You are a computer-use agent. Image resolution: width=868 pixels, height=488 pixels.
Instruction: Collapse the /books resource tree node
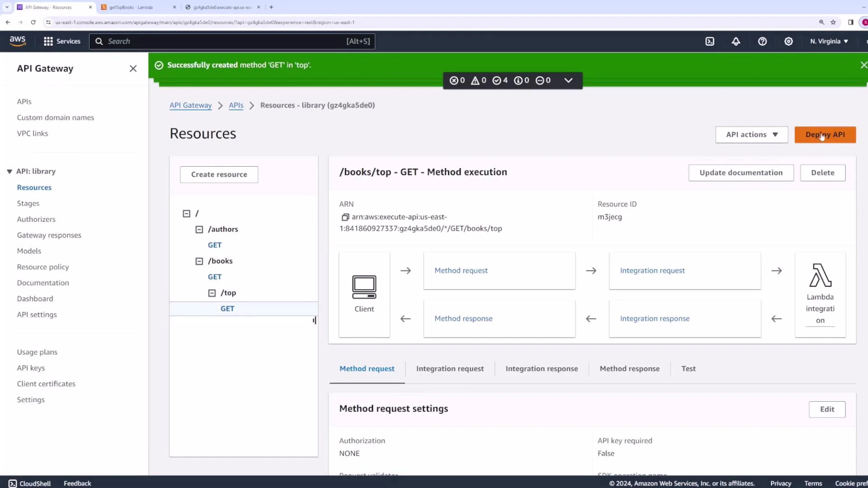pos(199,261)
